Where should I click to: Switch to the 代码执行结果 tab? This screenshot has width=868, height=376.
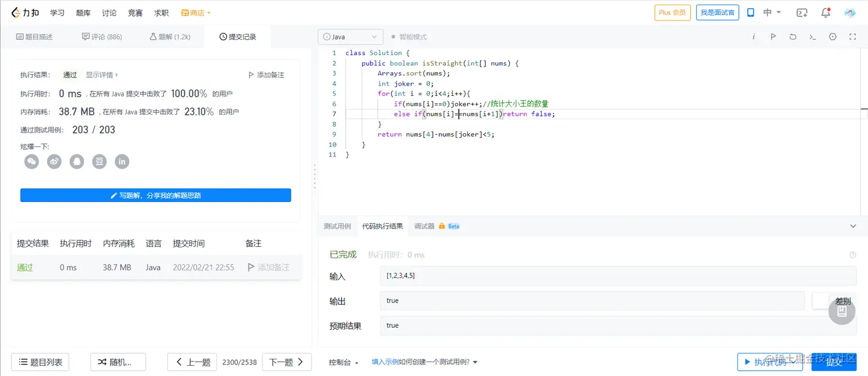tap(382, 226)
